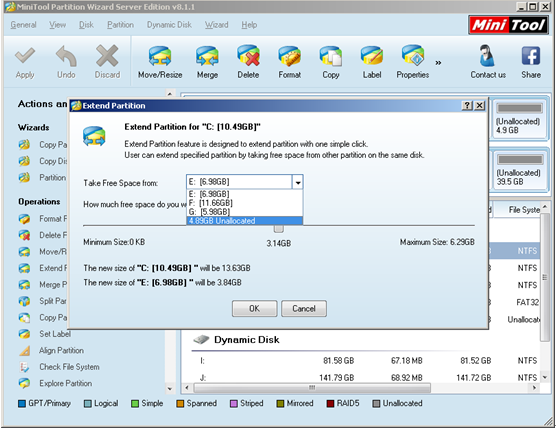556x428 pixels.
Task: Click the horizontal scrollbar thumb
Action: (x=312, y=388)
